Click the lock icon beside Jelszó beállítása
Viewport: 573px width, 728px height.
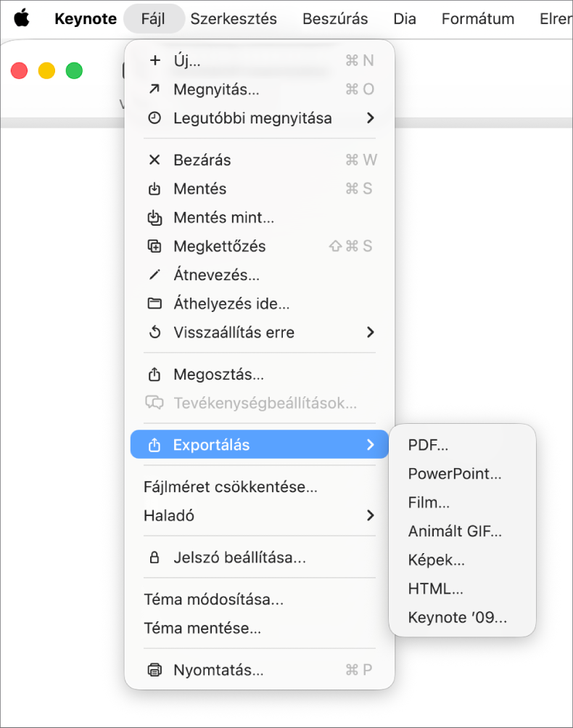coord(154,557)
